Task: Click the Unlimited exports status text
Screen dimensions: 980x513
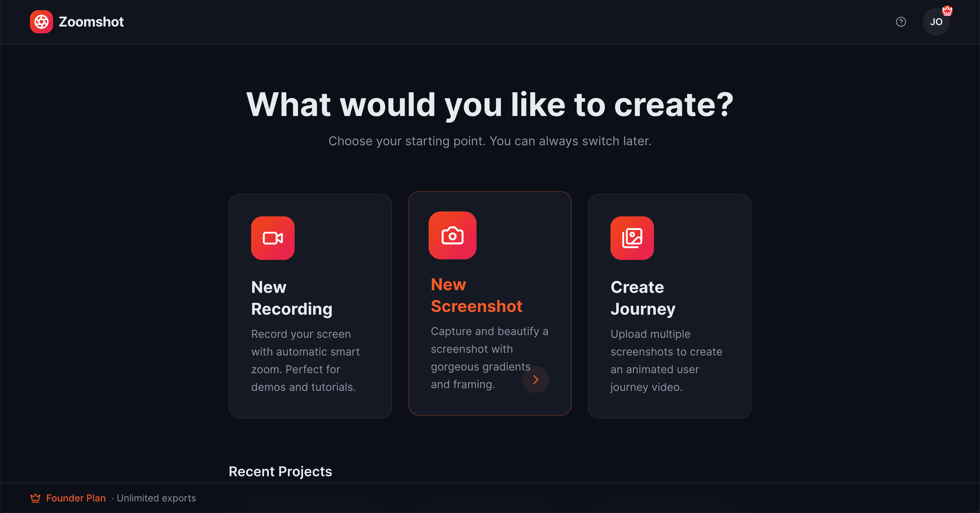Action: [x=156, y=498]
